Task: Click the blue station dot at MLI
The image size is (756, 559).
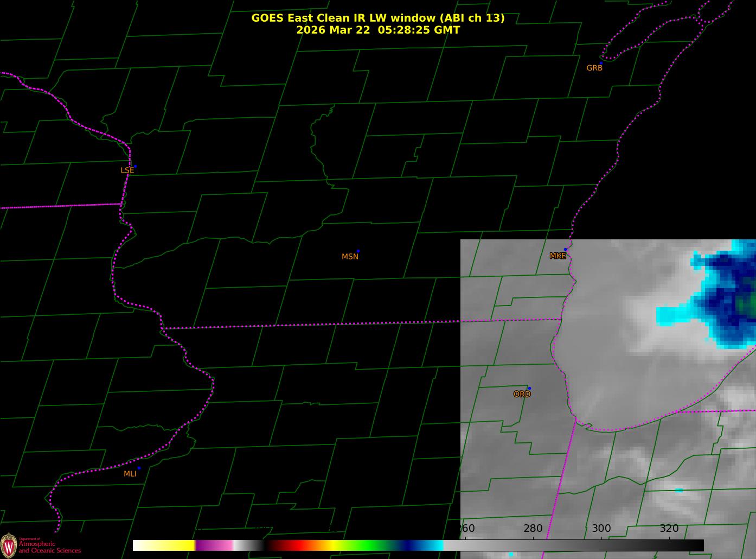Action: coord(139,468)
